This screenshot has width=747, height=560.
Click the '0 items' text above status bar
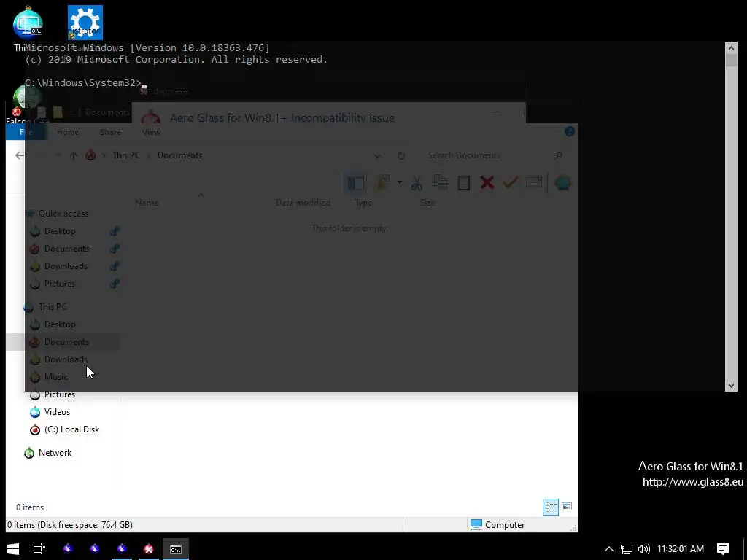point(30,507)
